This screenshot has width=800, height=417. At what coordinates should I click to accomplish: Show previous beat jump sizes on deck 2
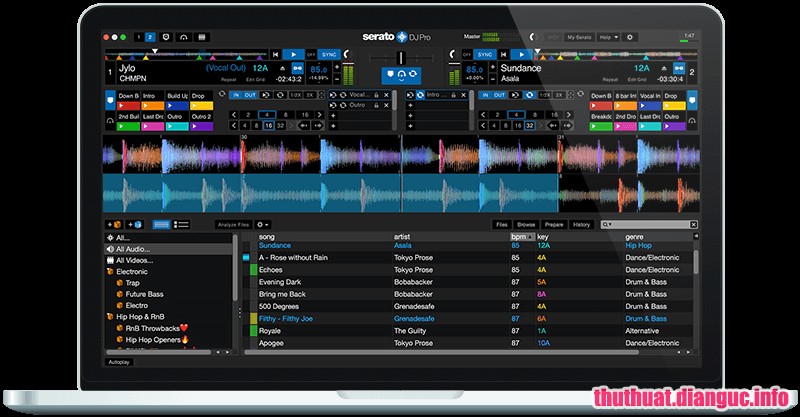(483, 126)
